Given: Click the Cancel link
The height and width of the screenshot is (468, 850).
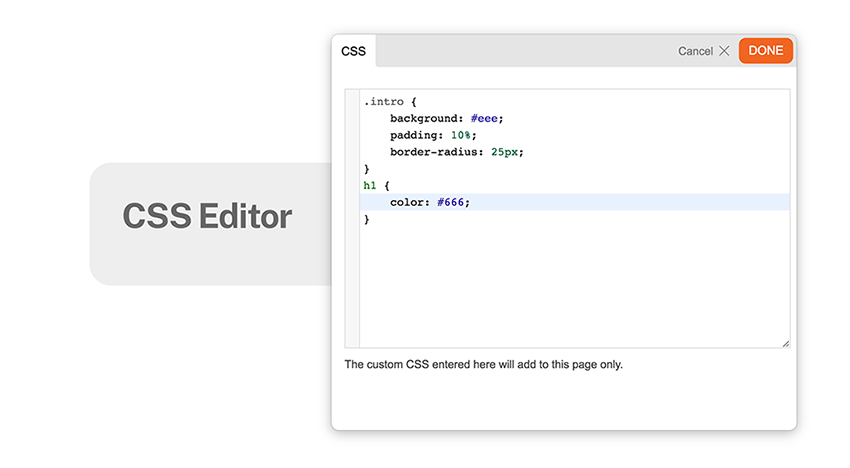Looking at the screenshot, I should (x=695, y=51).
